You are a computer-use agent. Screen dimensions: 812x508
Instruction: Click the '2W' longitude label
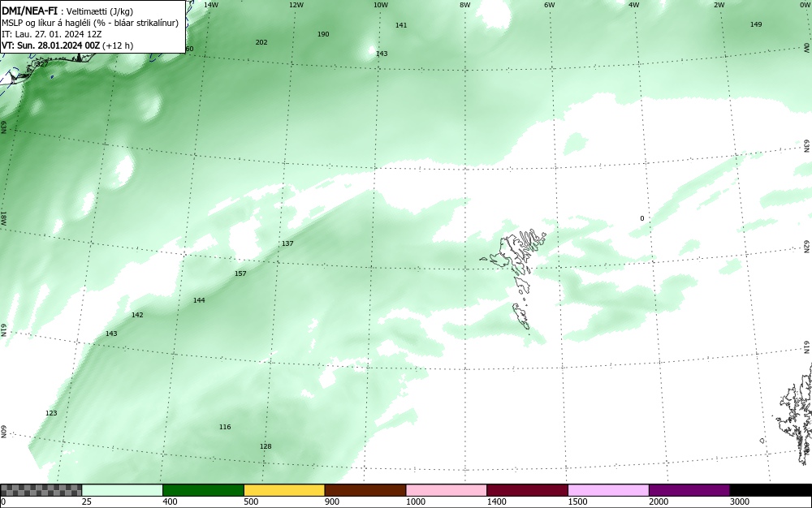[719, 5]
